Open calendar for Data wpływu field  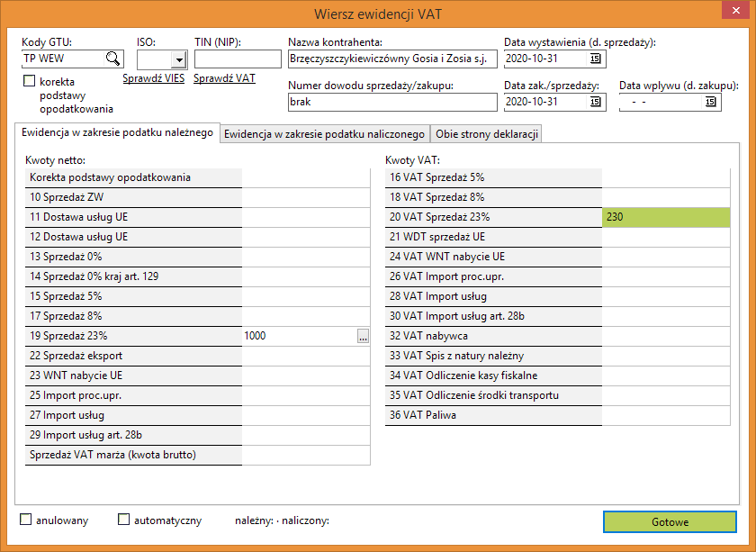point(711,102)
